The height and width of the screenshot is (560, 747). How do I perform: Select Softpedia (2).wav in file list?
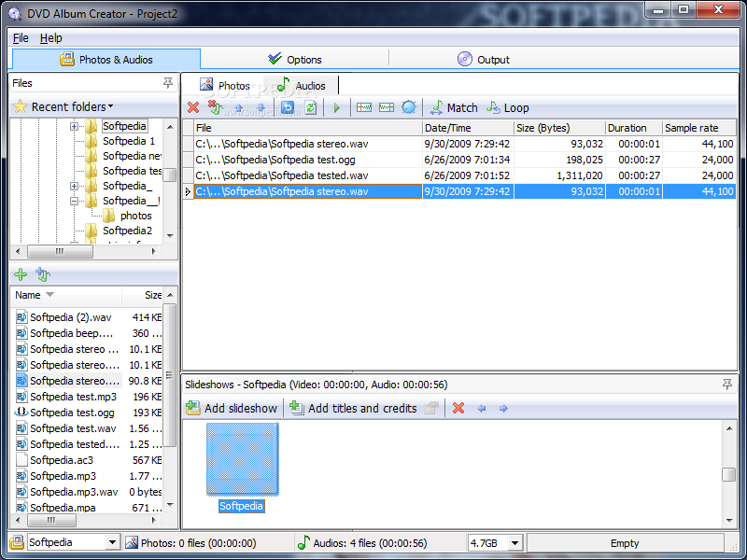pyautogui.click(x=71, y=317)
